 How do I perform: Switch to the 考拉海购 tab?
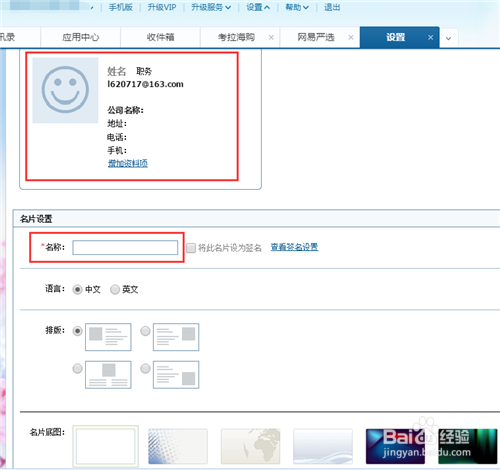click(x=236, y=37)
